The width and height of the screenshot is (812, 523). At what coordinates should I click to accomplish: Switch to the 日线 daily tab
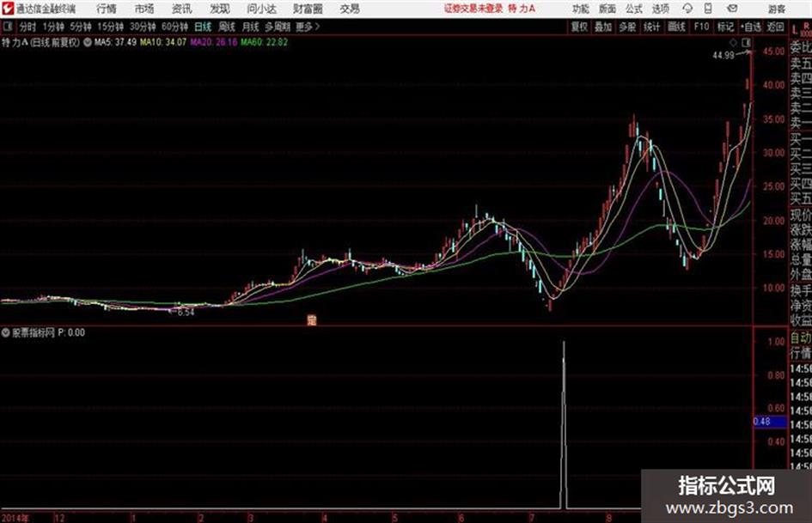tap(203, 27)
